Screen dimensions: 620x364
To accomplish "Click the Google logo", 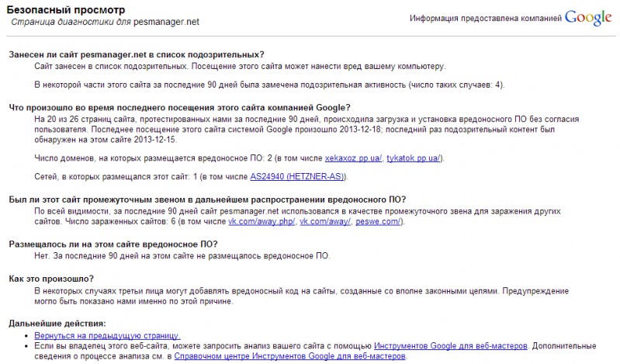I will (588, 19).
